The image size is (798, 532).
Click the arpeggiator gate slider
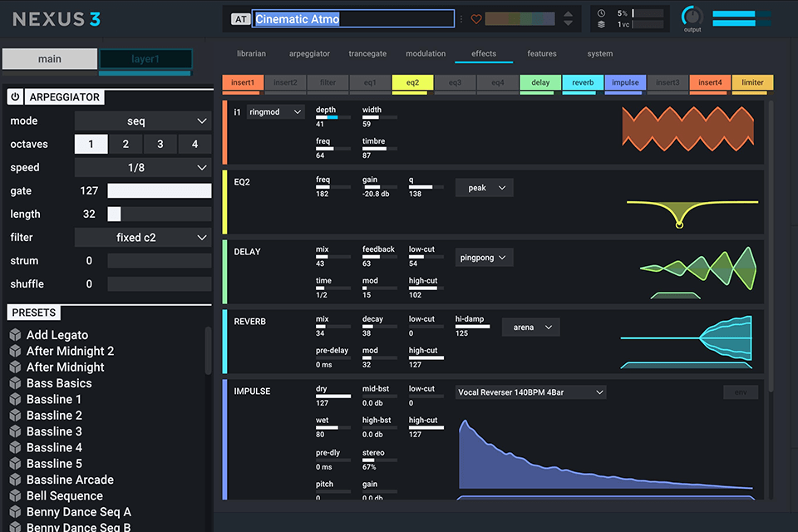(160, 191)
